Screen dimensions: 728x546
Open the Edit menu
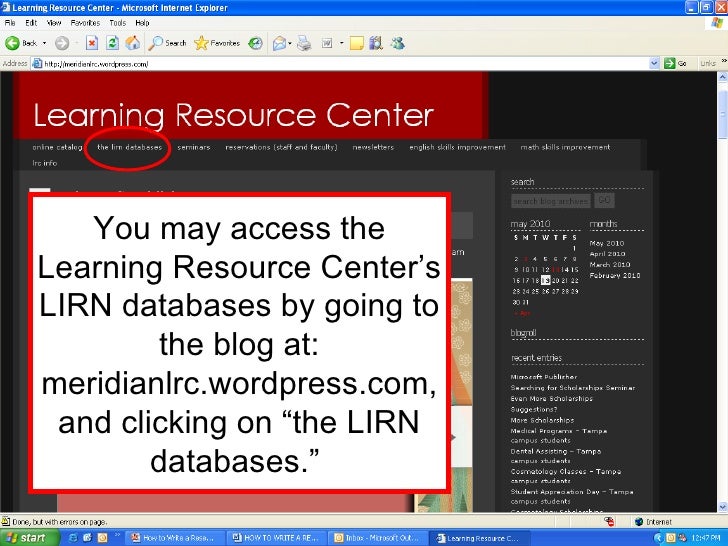[x=31, y=23]
